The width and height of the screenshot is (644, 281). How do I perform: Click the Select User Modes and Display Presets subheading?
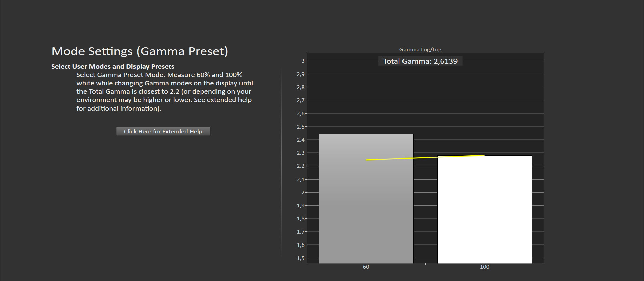[x=113, y=66]
